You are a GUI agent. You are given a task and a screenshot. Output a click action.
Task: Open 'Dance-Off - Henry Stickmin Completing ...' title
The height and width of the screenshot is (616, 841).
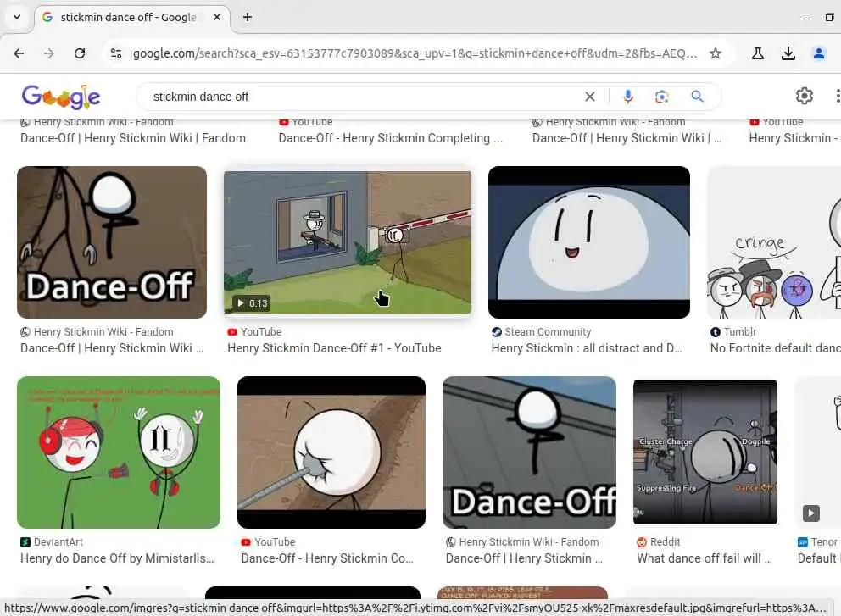tap(391, 138)
